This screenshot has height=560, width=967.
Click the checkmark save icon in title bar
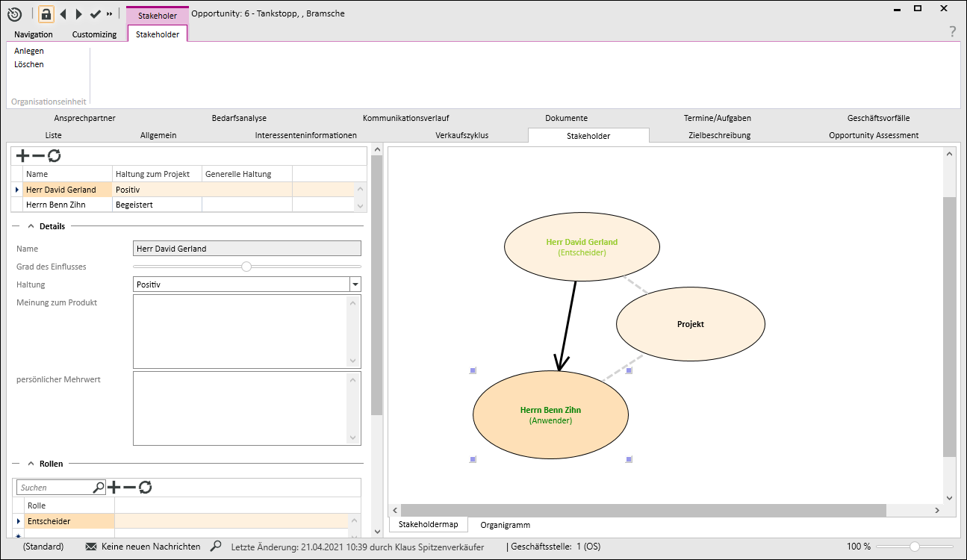point(95,13)
